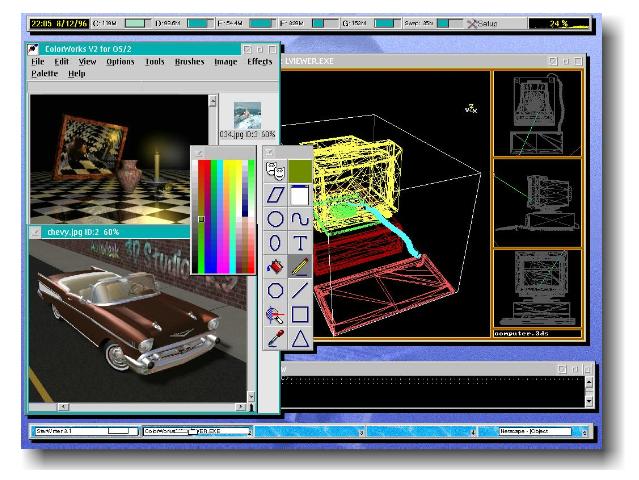Click the right scroll arrow under chevy.jpg
Screen dimensions: 639x480
(240, 407)
